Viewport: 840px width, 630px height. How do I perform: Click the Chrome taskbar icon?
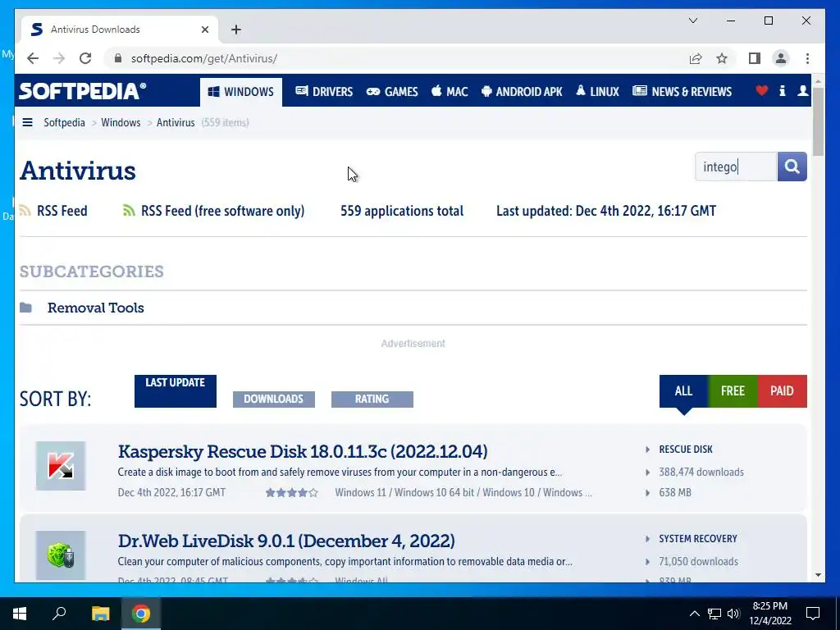(141, 614)
